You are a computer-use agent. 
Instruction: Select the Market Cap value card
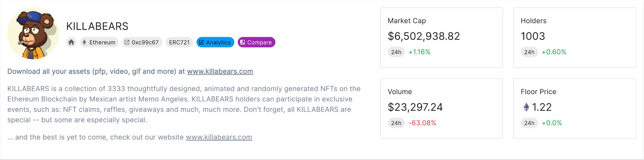pyautogui.click(x=441, y=37)
